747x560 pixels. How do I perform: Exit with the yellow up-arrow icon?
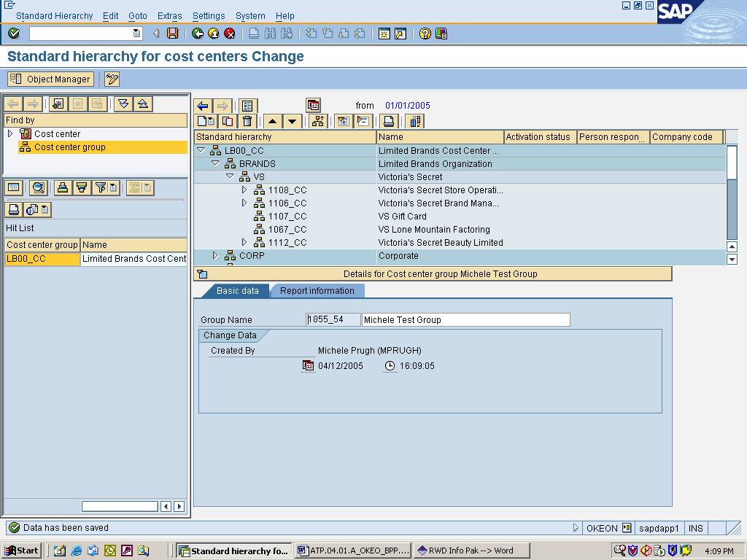[x=214, y=34]
